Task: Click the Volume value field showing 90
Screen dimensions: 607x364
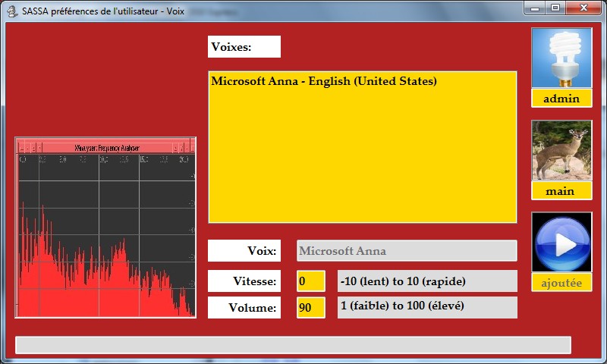Action: coord(310,308)
